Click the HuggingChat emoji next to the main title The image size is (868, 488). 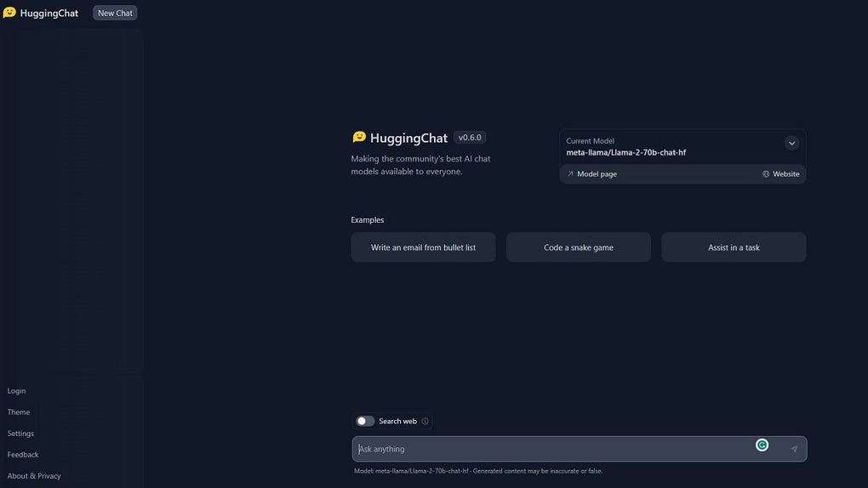(359, 137)
